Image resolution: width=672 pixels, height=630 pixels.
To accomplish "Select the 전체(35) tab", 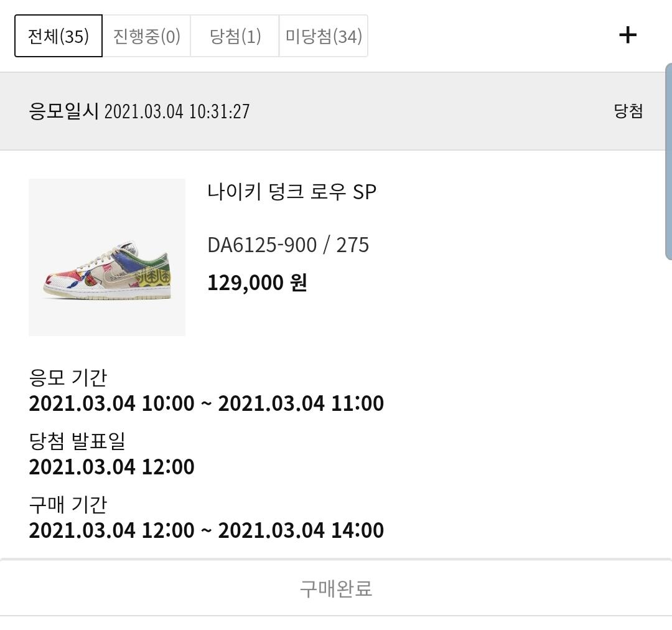I will 58,36.
